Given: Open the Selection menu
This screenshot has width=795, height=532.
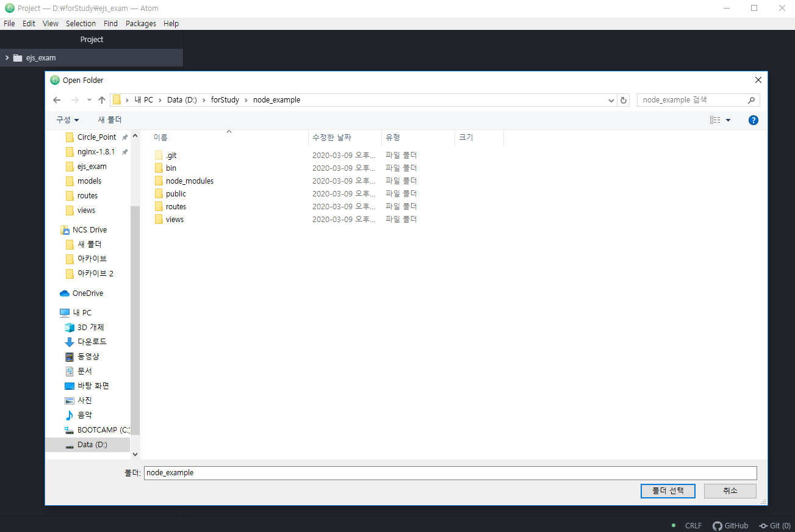Looking at the screenshot, I should click(x=81, y=24).
